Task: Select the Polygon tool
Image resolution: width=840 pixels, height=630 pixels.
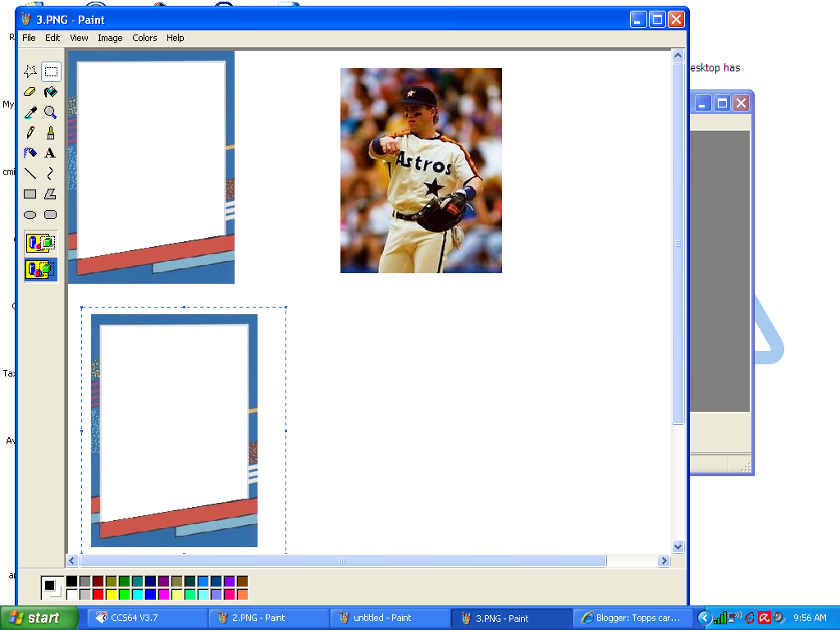Action: (51, 194)
